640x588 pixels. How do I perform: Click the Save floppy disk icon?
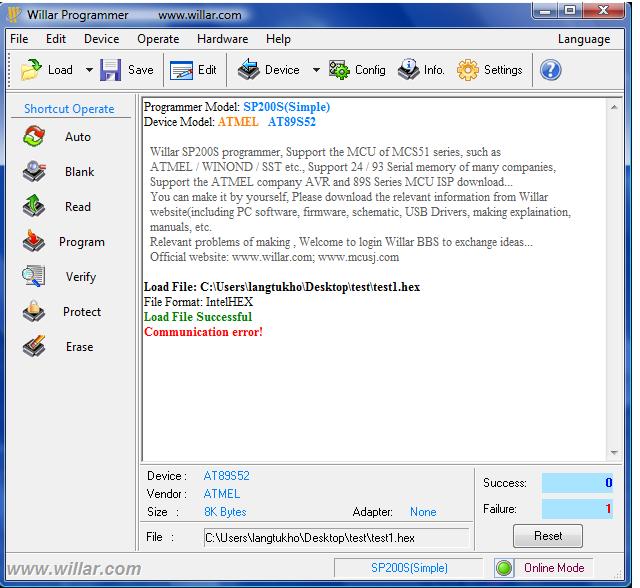(x=110, y=70)
